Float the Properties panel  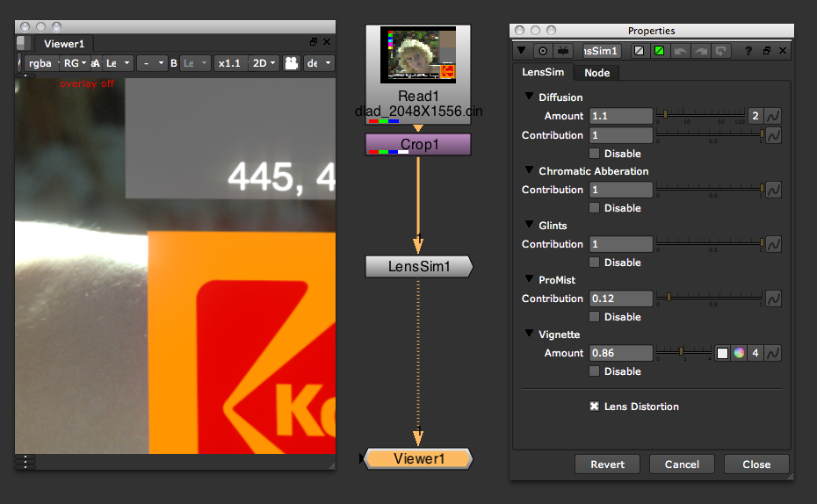point(767,51)
